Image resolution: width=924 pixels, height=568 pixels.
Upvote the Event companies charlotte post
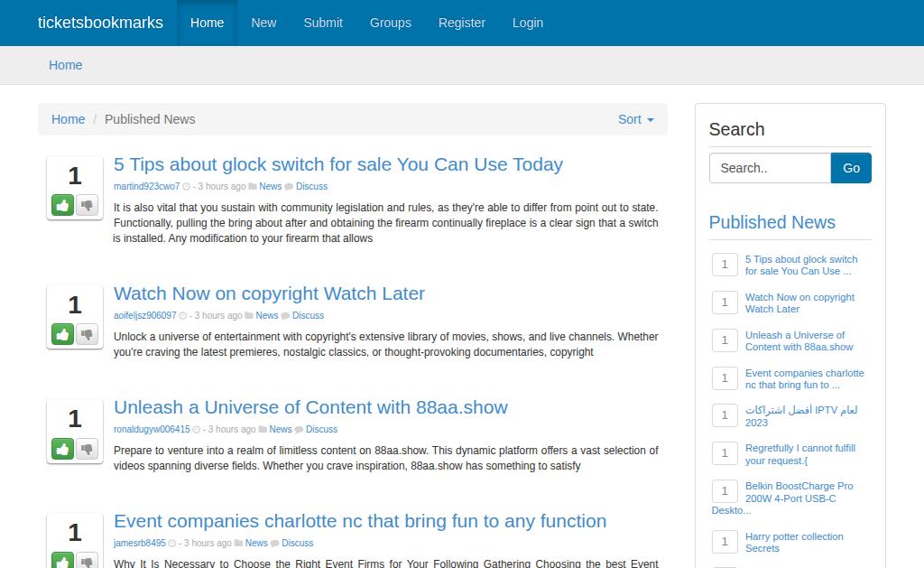62,561
